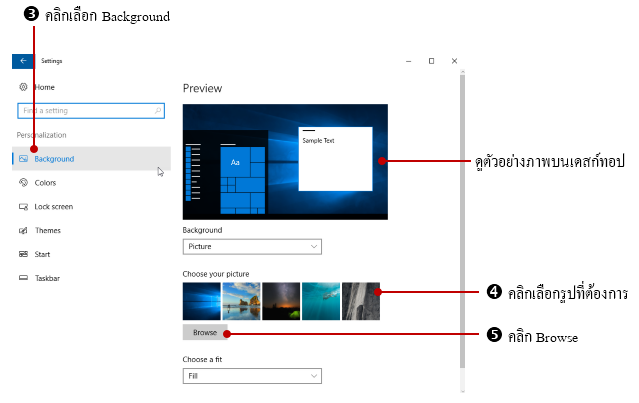
Task: Choose the Windows logo blue wallpaper thumbnail
Action: click(x=201, y=301)
